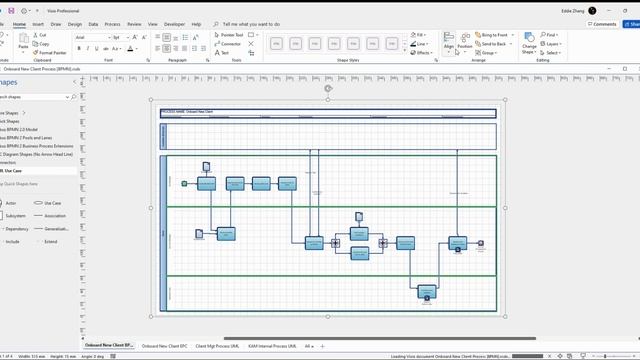Open the Developer ribbon tab
Image resolution: width=640 pixels, height=360 pixels.
coord(174,24)
